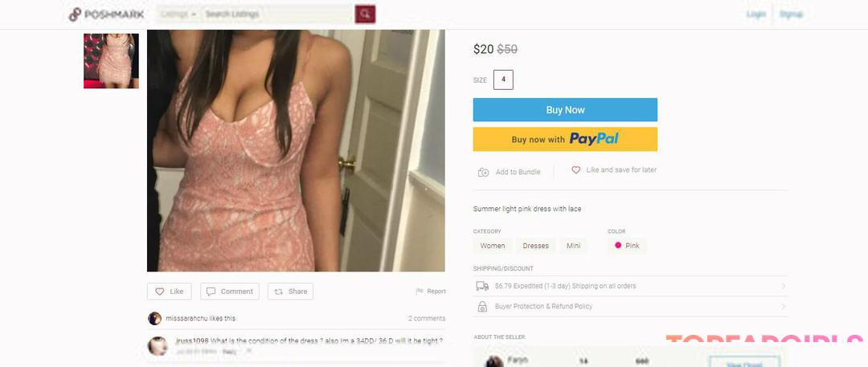
Task: Click the Add to Bundle icon
Action: click(x=483, y=172)
